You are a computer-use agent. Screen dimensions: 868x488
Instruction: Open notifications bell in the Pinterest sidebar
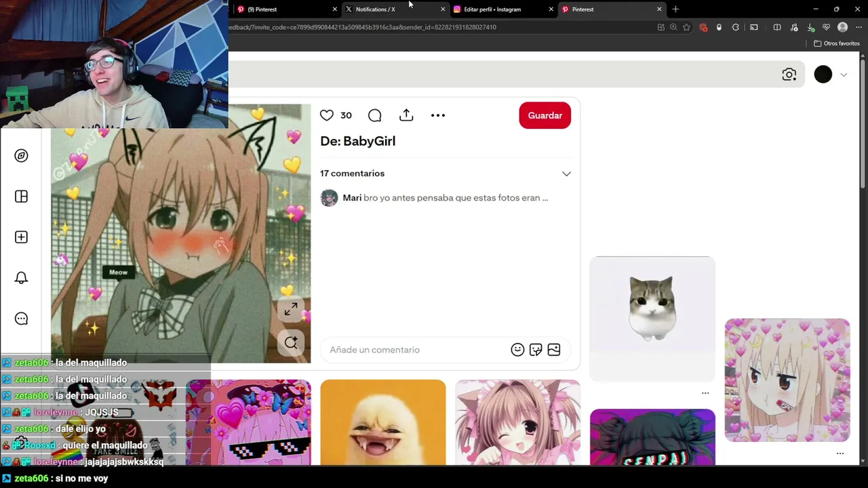21,278
